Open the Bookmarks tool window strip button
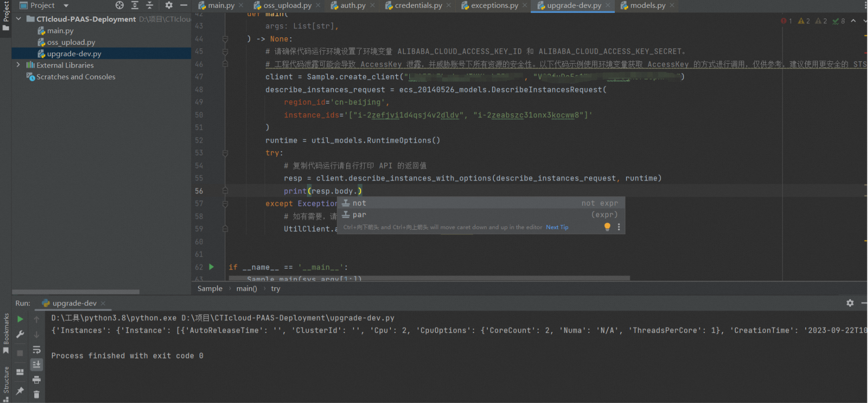Screen dimensions: 868x403 [x=6, y=333]
